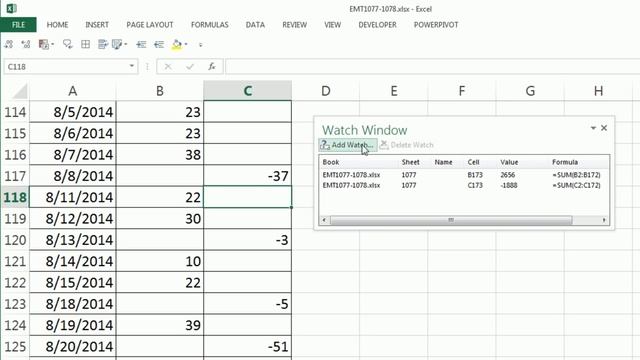The image size is (640, 360).
Task: Select row 121 header
Action: [x=15, y=261]
